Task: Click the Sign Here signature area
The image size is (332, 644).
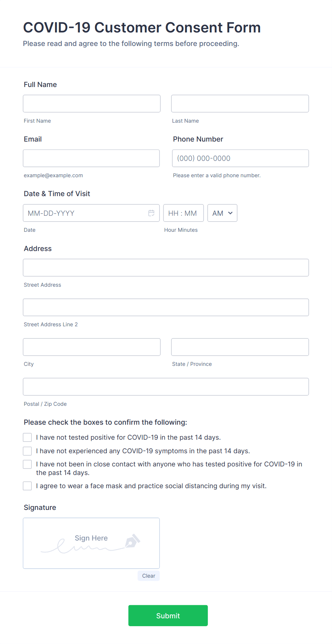Action: pyautogui.click(x=91, y=543)
